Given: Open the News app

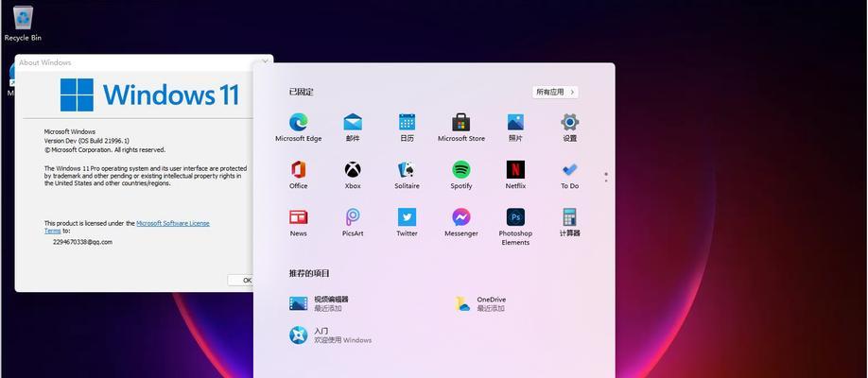Looking at the screenshot, I should click(x=299, y=222).
